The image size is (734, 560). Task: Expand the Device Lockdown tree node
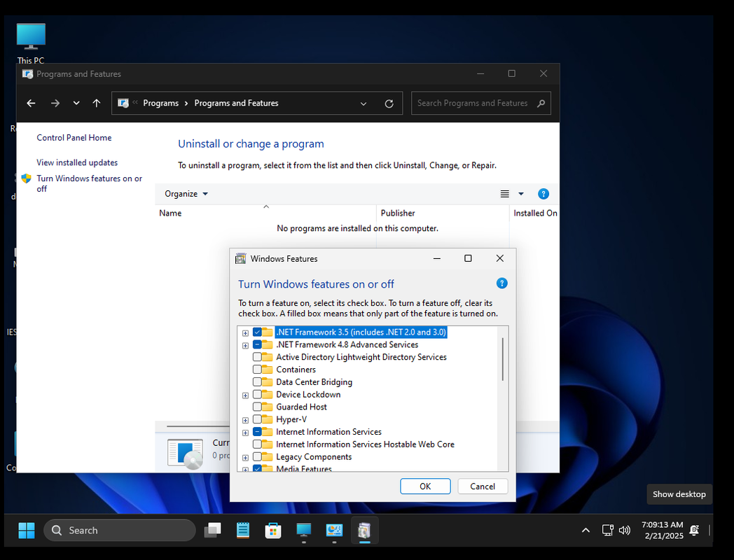click(x=245, y=395)
